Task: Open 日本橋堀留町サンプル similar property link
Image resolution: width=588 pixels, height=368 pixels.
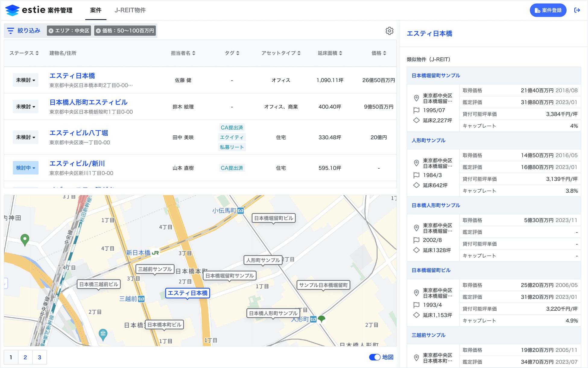Action: click(436, 75)
